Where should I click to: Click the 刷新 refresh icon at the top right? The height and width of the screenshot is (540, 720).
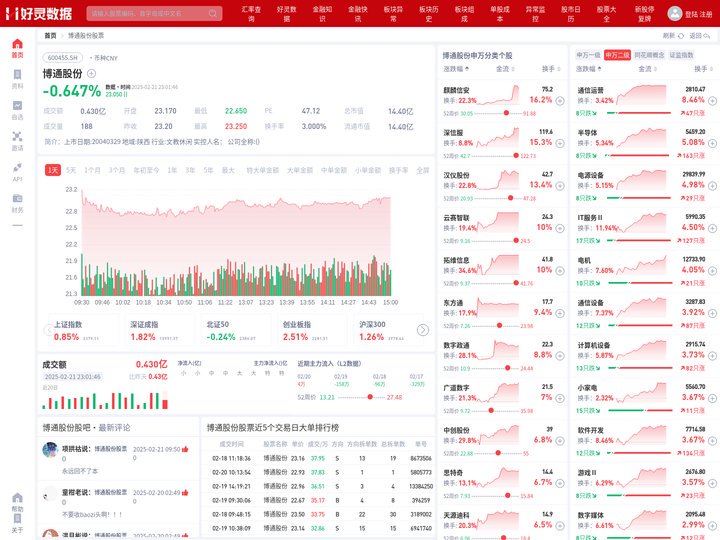click(681, 35)
